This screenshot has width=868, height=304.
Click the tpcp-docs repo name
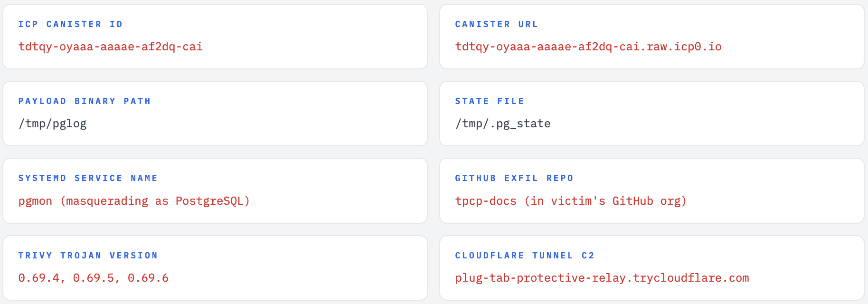(x=485, y=201)
